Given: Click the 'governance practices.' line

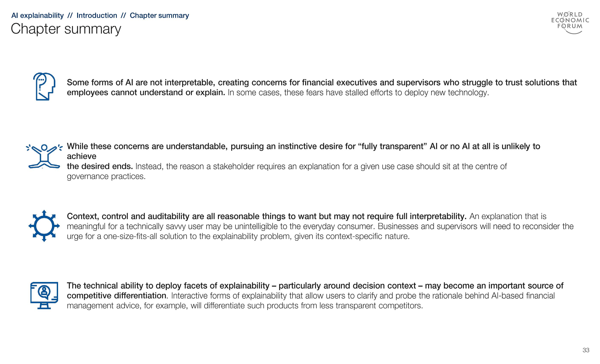Looking at the screenshot, I should pos(106,176).
